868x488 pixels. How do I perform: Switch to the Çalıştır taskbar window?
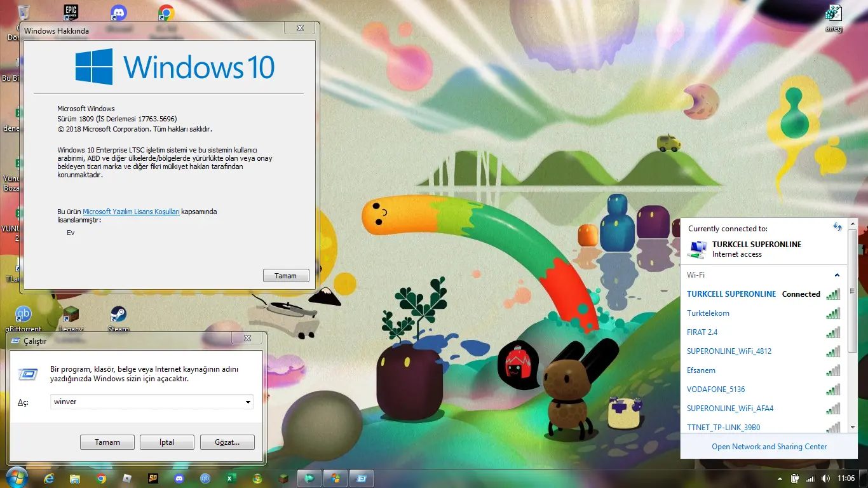pyautogui.click(x=362, y=478)
